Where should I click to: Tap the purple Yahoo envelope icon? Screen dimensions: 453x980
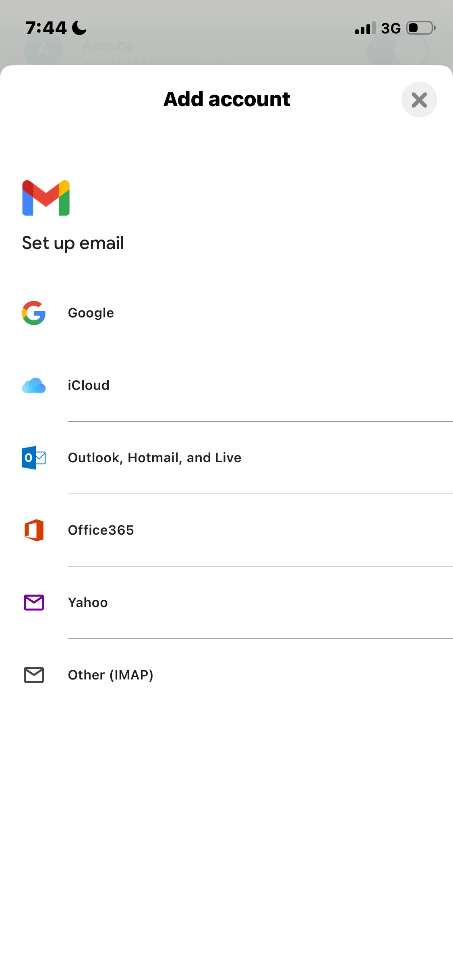coord(34,603)
